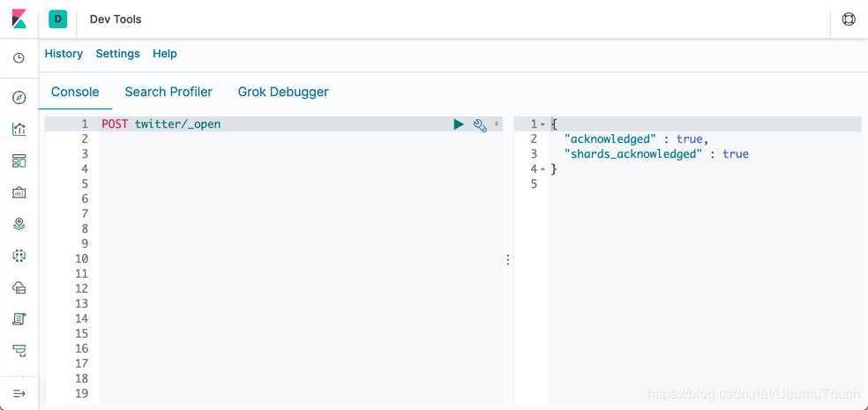The width and height of the screenshot is (868, 410).
Task: Click the "shards_acknowledged" key in response
Action: click(632, 153)
